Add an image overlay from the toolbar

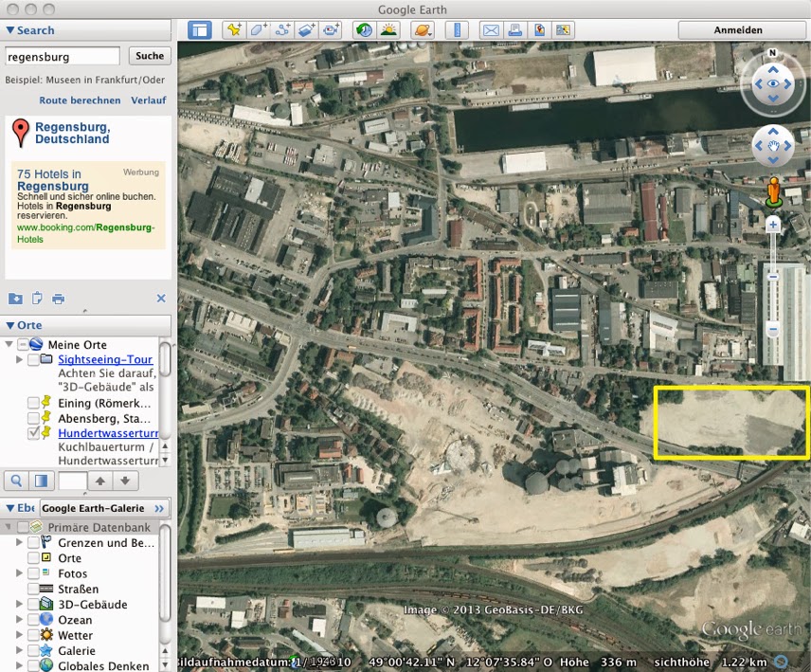(x=306, y=30)
